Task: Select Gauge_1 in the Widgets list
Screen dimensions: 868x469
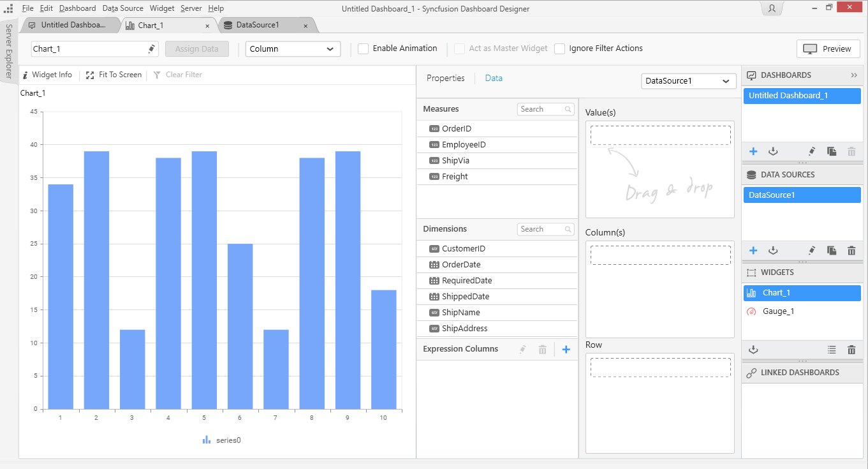Action: pyautogui.click(x=778, y=311)
